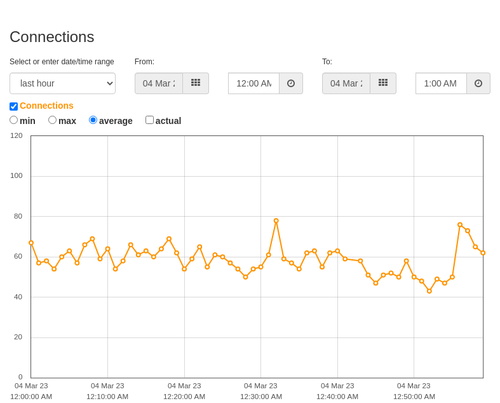The image size is (500, 403).
Task: Enable the actual checkbox
Action: (x=150, y=120)
